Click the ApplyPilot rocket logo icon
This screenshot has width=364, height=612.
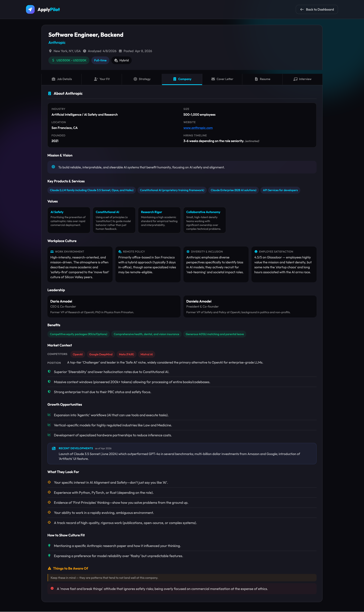click(x=30, y=9)
